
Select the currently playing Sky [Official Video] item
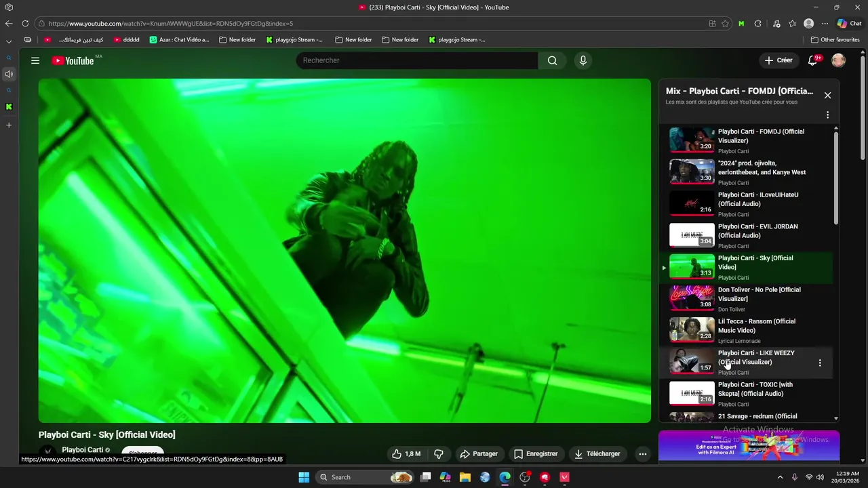pyautogui.click(x=746, y=267)
